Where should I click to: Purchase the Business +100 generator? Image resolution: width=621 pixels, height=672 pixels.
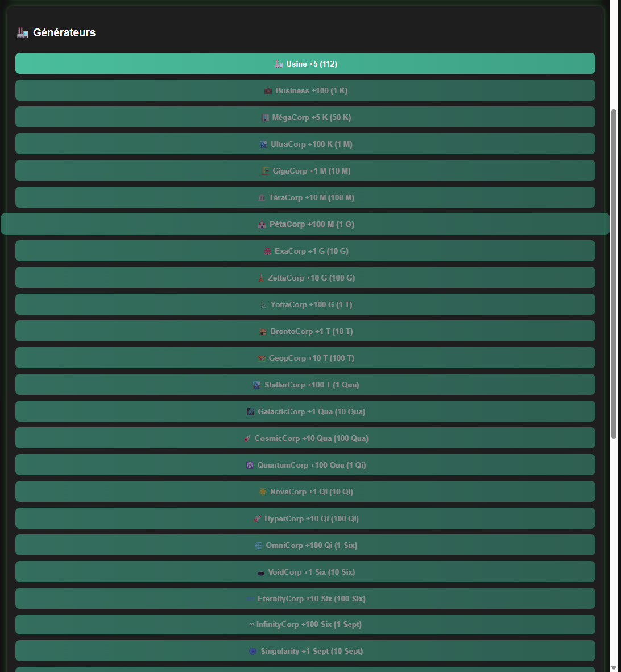pos(305,90)
